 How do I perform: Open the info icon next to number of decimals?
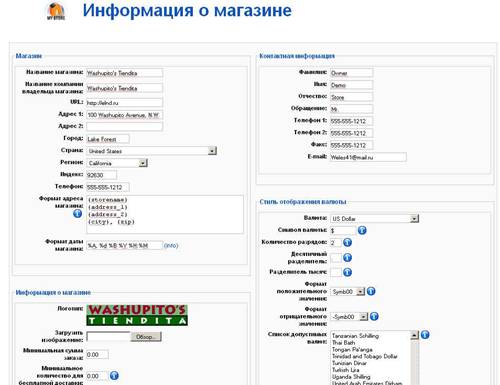pos(347,242)
